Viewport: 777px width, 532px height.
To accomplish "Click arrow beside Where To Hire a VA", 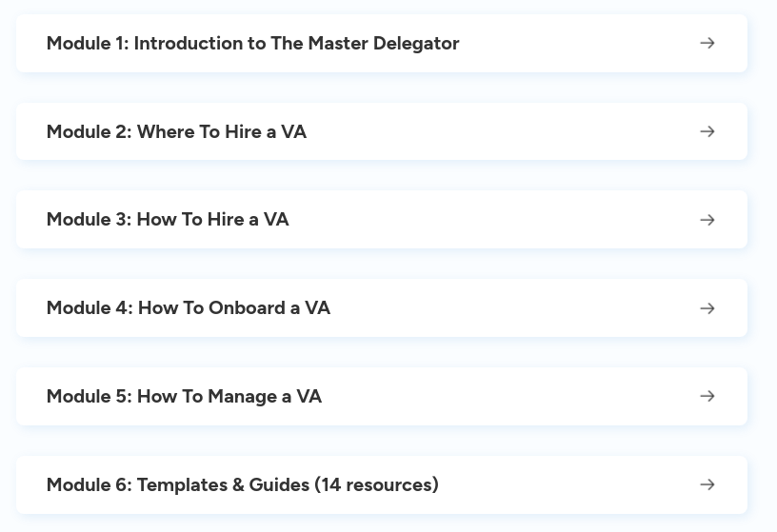I will [x=707, y=131].
